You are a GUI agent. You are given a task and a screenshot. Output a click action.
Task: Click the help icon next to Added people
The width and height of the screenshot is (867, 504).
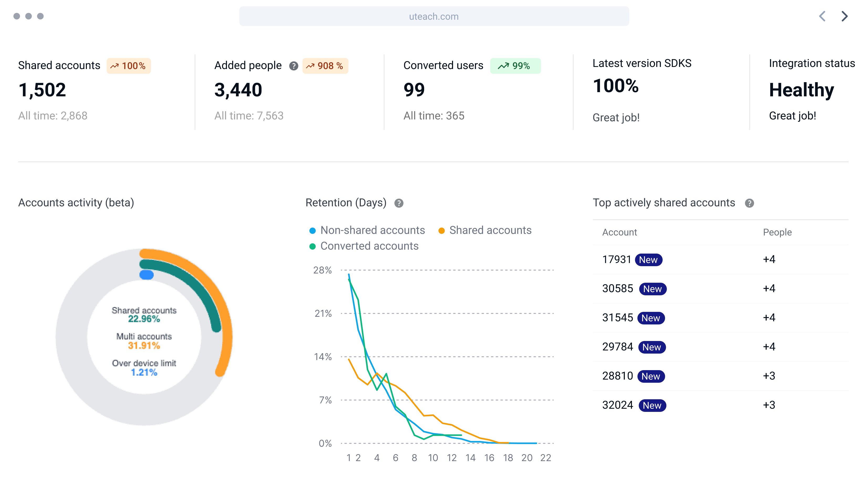(x=293, y=66)
